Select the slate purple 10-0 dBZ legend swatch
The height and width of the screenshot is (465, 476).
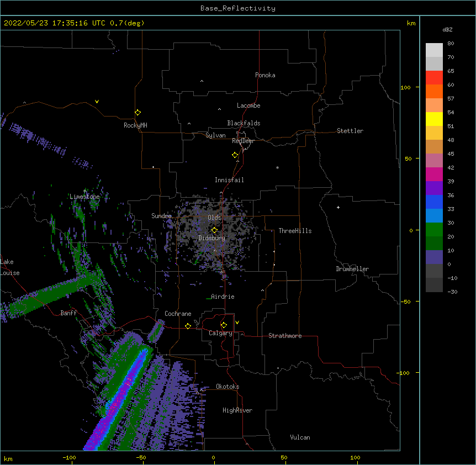pyautogui.click(x=434, y=257)
